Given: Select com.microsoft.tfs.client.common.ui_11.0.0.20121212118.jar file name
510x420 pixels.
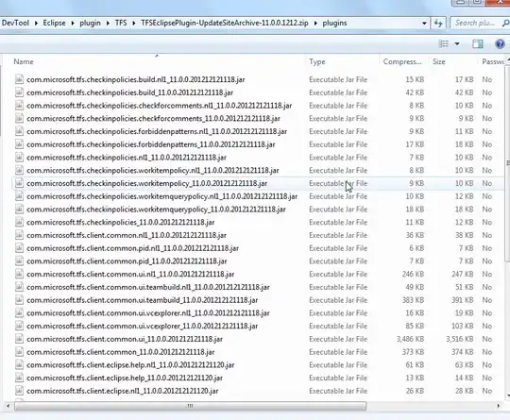Looking at the screenshot, I should coord(125,339).
